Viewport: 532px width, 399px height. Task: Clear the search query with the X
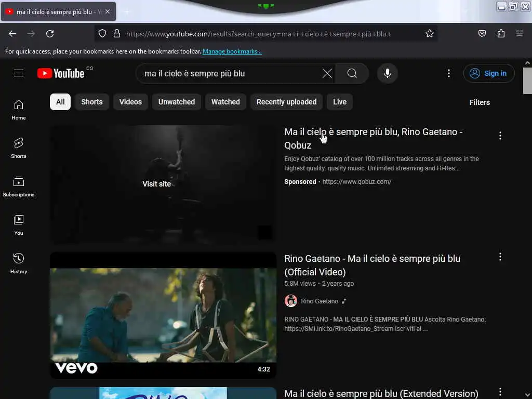[327, 73]
